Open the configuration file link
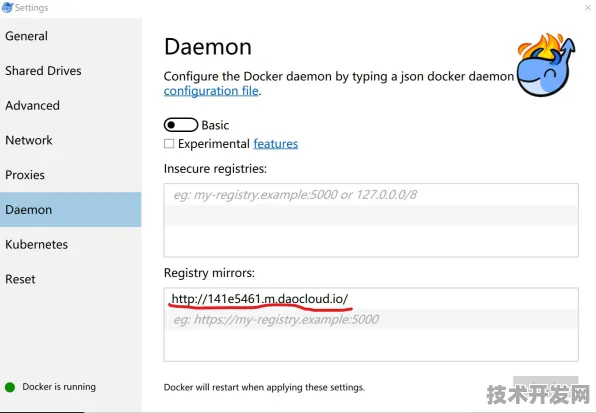This screenshot has height=413, width=596. pos(211,91)
